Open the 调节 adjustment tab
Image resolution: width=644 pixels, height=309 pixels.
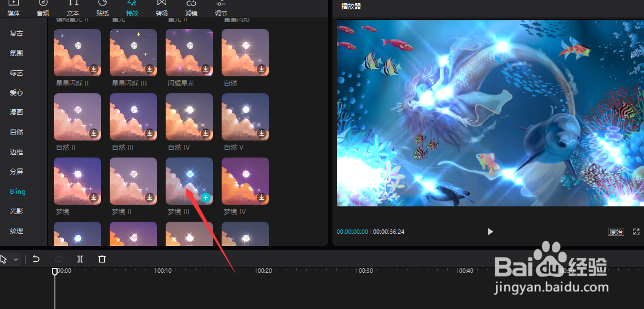pos(221,8)
